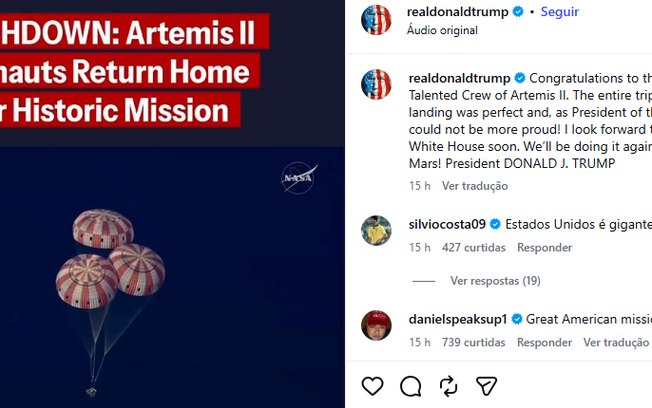The width and height of the screenshot is (652, 408).
Task: Open the 427 curtidas likes list
Action: [474, 247]
